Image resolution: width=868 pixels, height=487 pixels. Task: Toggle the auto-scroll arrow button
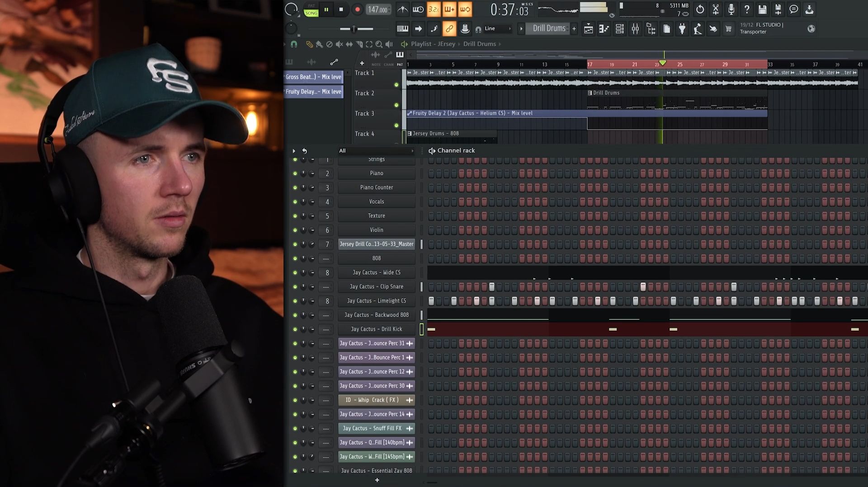click(418, 29)
